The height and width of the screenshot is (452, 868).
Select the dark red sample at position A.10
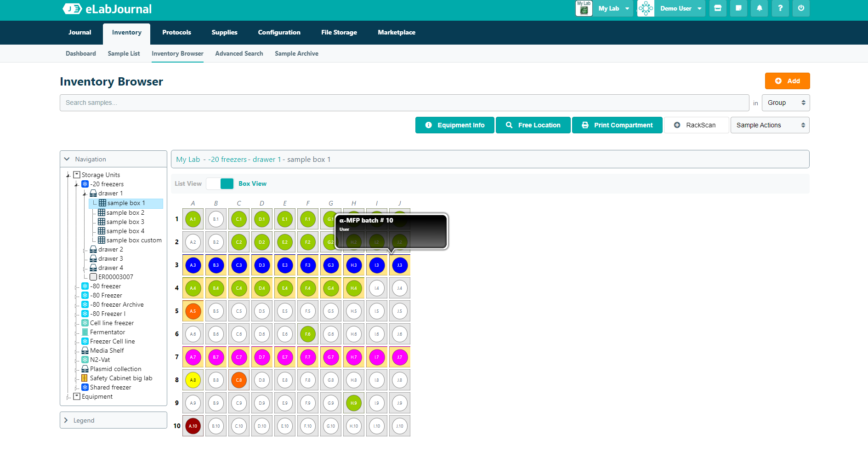193,426
